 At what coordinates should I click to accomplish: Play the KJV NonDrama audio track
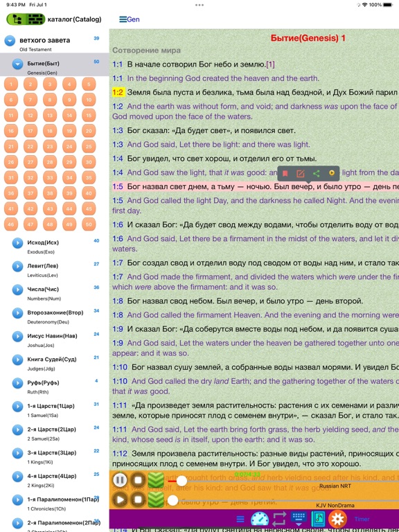120,500
